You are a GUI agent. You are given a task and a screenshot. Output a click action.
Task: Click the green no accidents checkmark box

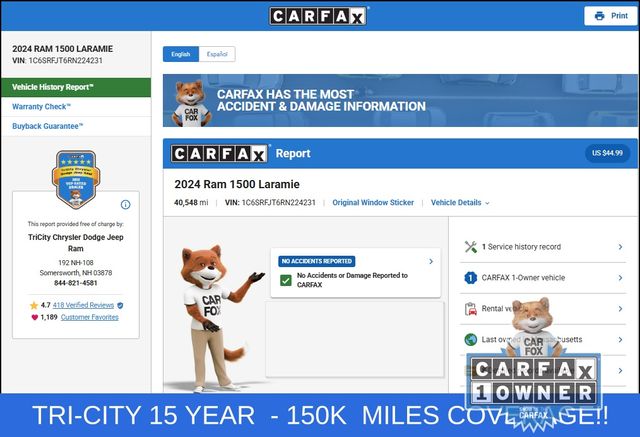(x=286, y=280)
